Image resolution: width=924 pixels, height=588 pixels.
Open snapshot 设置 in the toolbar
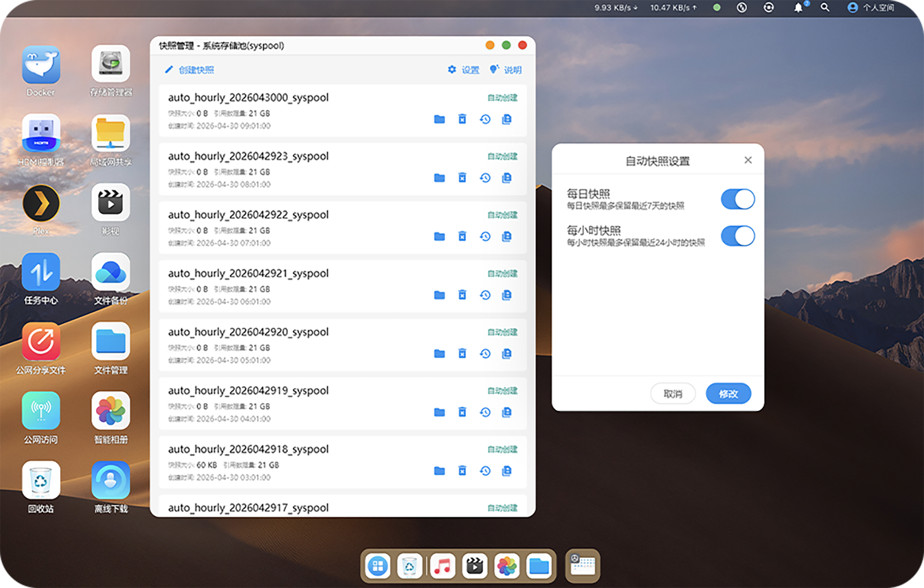click(463, 70)
